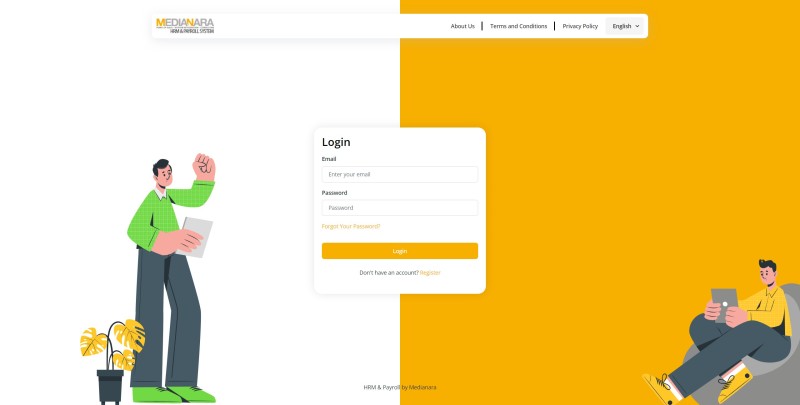Click the Password field label

pos(335,193)
